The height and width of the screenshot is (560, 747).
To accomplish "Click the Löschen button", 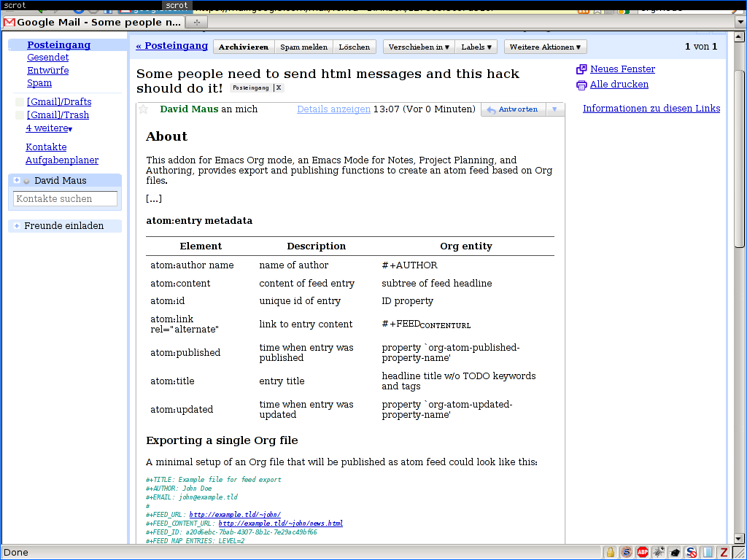I will (x=355, y=47).
